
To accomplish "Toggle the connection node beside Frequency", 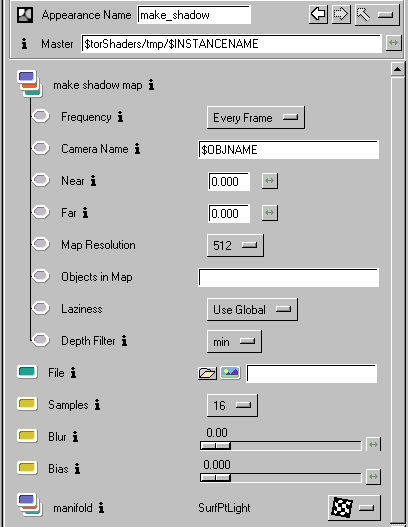I will click(x=41, y=116).
